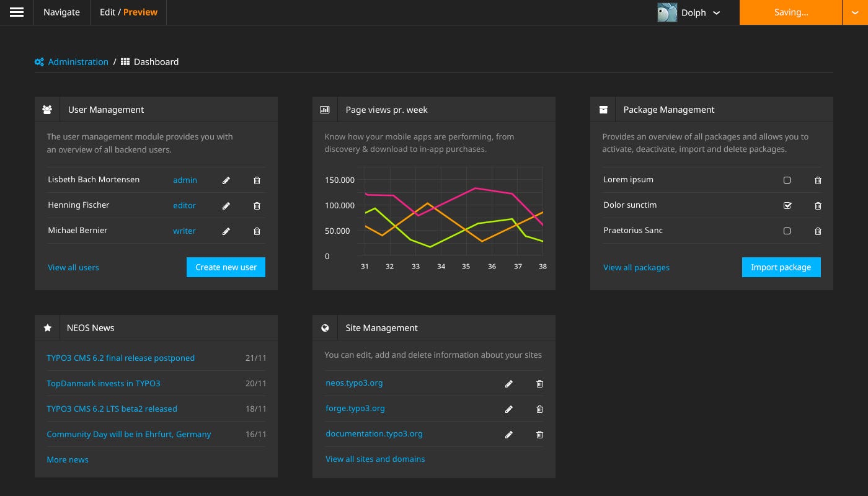Open the hamburger menu

(x=17, y=12)
